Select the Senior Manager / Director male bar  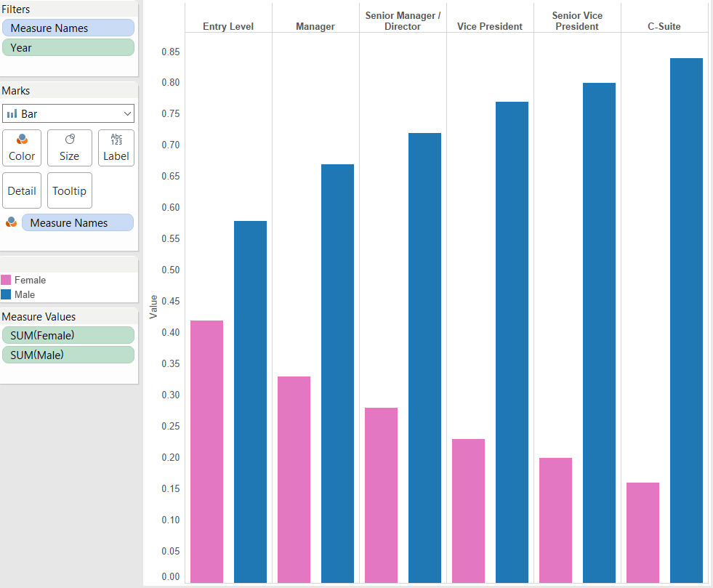point(425,358)
